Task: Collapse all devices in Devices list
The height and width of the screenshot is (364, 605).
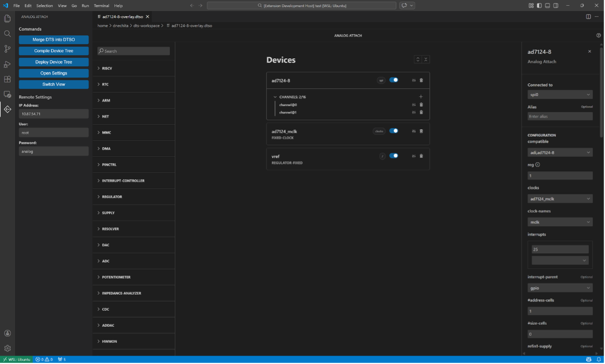Action: pyautogui.click(x=426, y=59)
